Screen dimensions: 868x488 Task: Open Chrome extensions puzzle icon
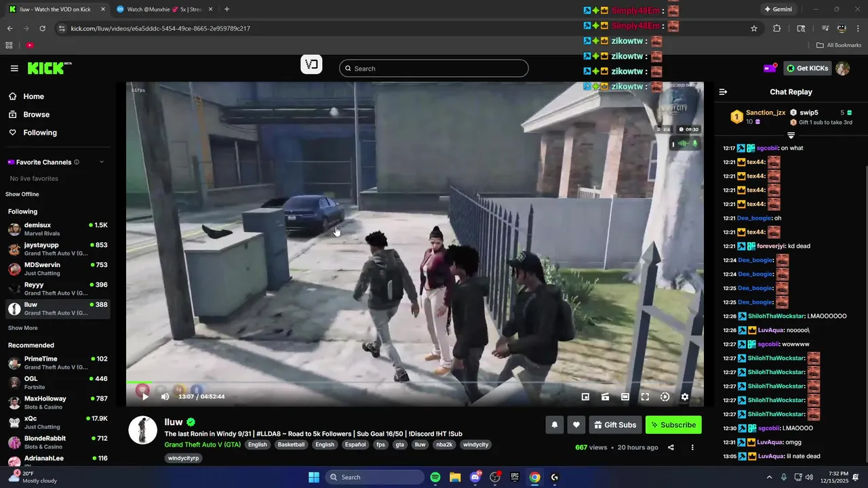coord(777,28)
